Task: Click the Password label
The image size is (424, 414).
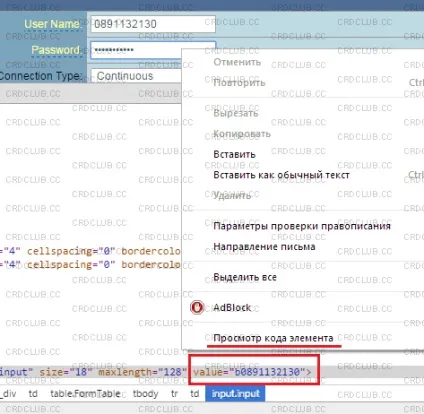Action: (56, 50)
